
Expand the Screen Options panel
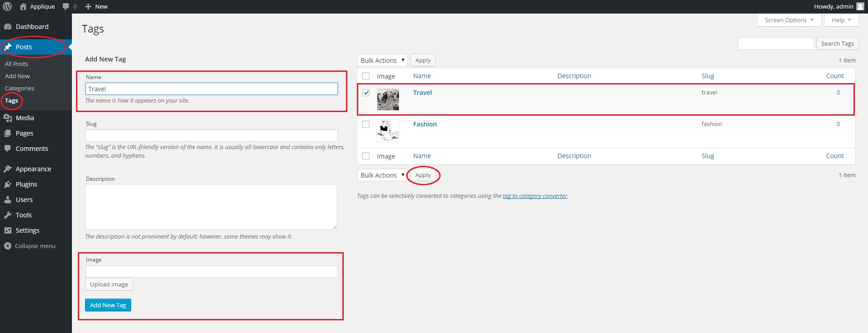click(789, 20)
